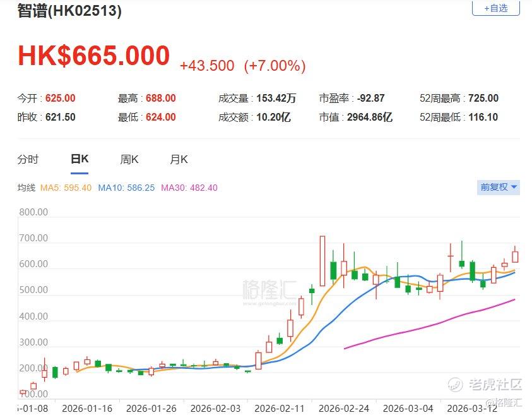Click the 2026-02-03 date axis label
Viewport: 532px width, 415px height.
[x=215, y=408]
